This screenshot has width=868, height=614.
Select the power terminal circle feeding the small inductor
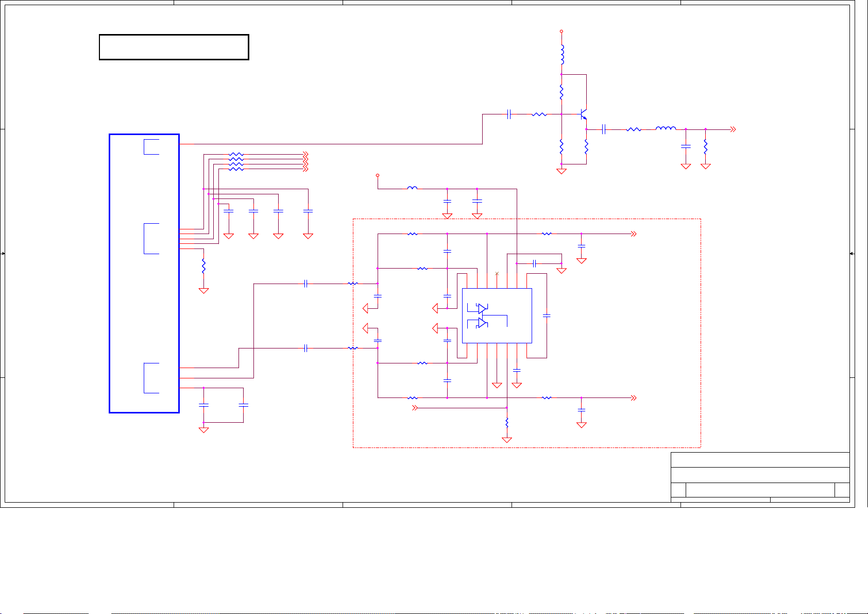click(x=378, y=176)
